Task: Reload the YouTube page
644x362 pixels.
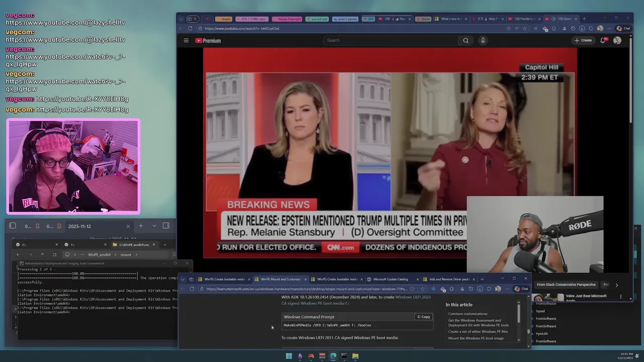Action: pos(190,28)
